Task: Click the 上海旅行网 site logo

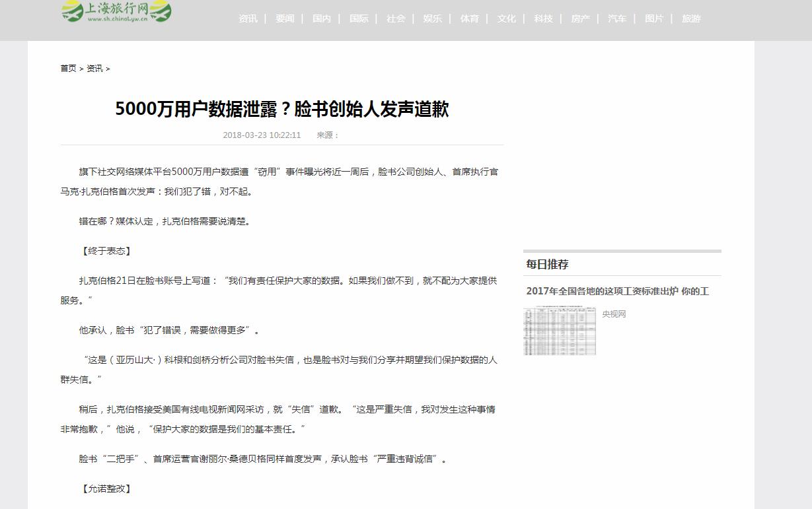Action: (116, 11)
